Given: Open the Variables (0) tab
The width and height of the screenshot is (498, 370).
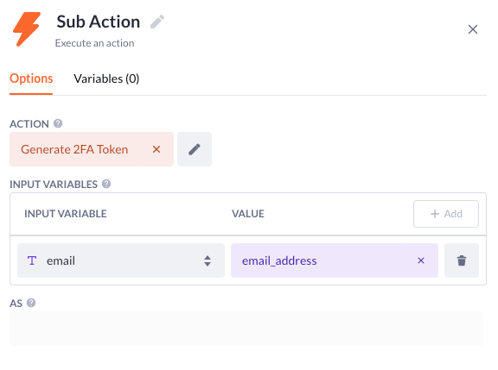Looking at the screenshot, I should pos(106,79).
